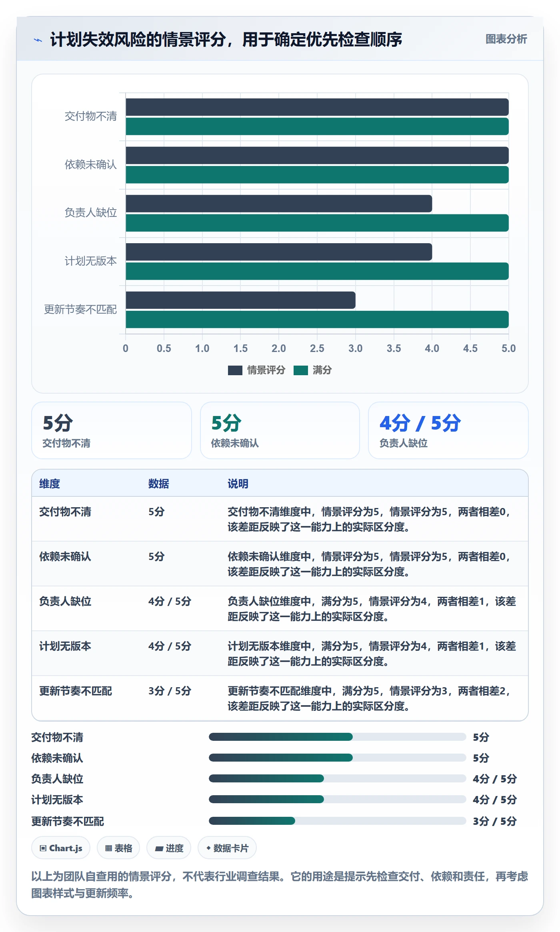This screenshot has width=560, height=932.
Task: Click the 3分 / 5分 table cell
Action: click(x=170, y=691)
